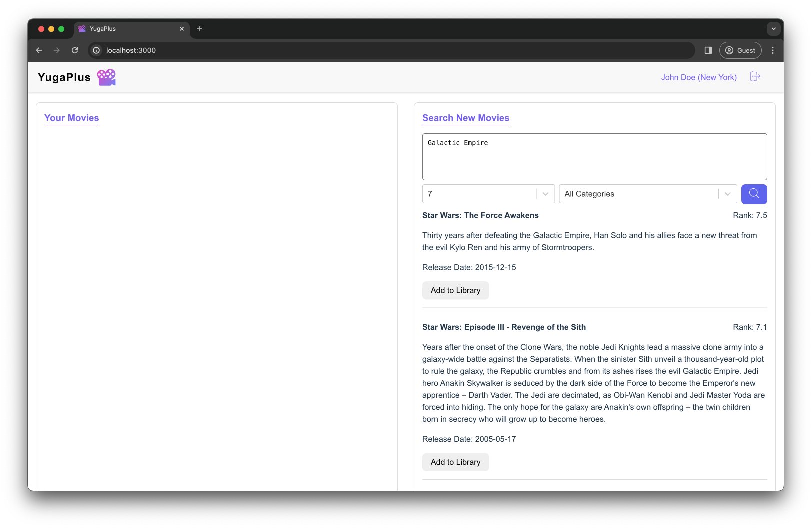Click the logout icon next to John Doe
Image resolution: width=812 pixels, height=528 pixels.
click(x=755, y=77)
